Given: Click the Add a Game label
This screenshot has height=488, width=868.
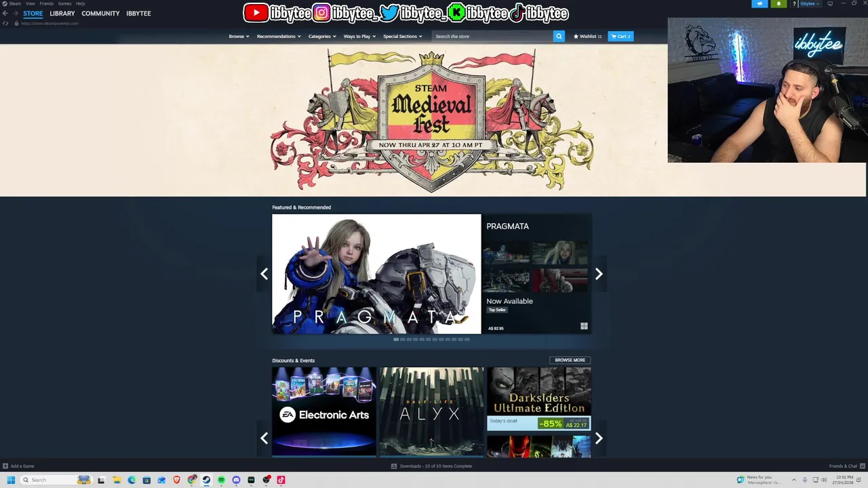Looking at the screenshot, I should click(x=22, y=466).
